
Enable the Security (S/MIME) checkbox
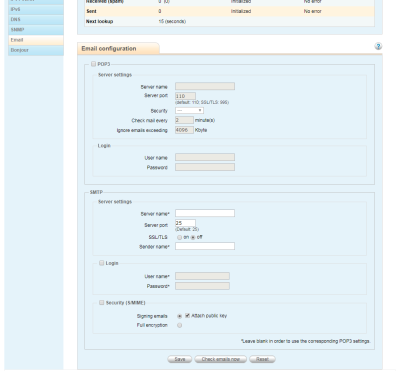click(x=101, y=303)
